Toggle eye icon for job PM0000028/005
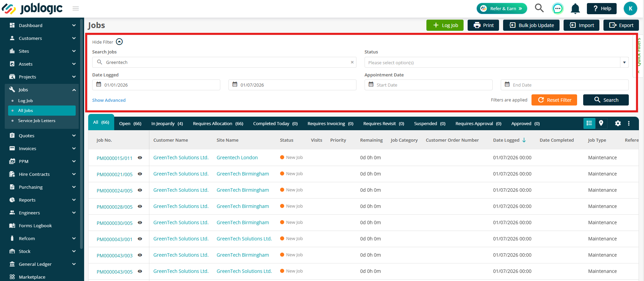 click(140, 207)
